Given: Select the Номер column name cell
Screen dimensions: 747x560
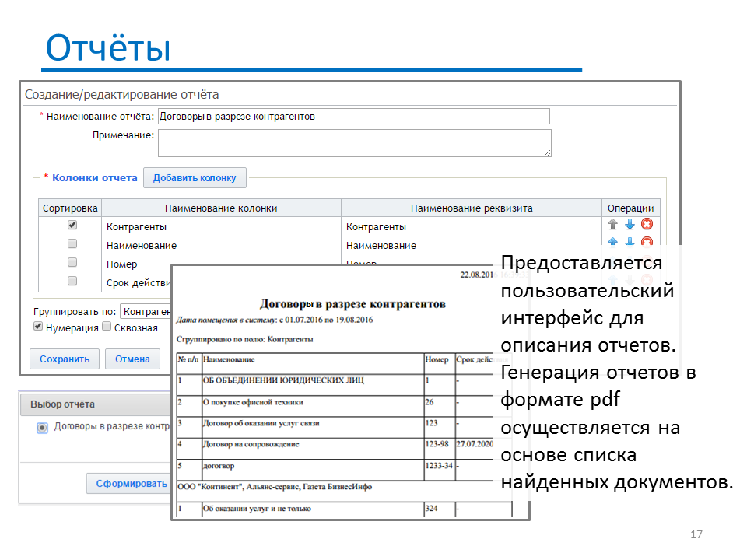Looking at the screenshot, I should coord(122,264).
